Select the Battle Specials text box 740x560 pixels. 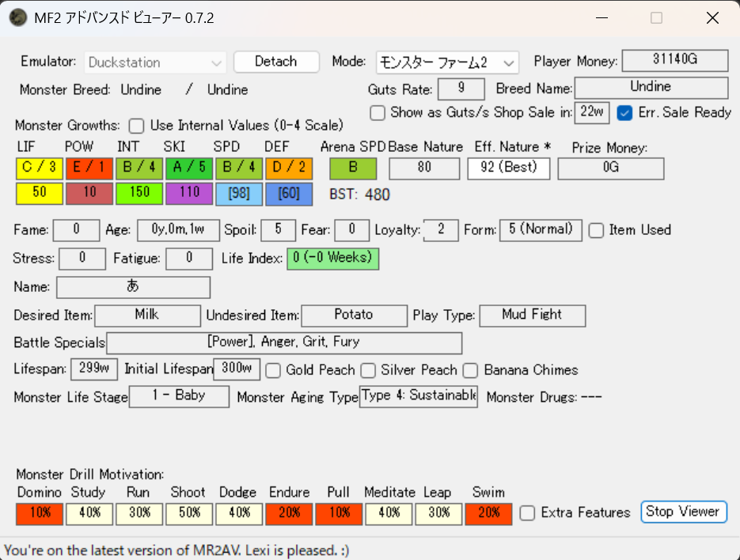[283, 342]
